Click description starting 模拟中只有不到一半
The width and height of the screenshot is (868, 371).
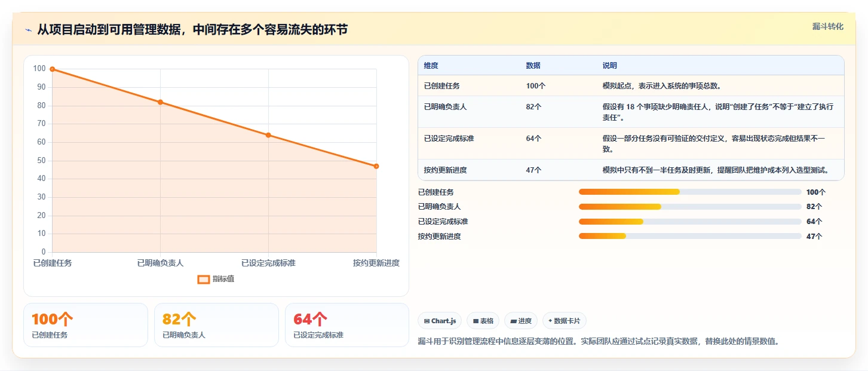(x=716, y=170)
